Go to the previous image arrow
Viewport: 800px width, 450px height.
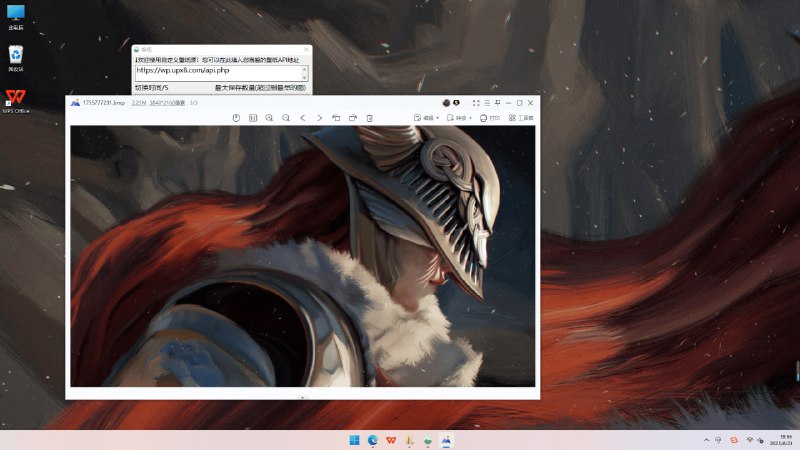pyautogui.click(x=303, y=118)
